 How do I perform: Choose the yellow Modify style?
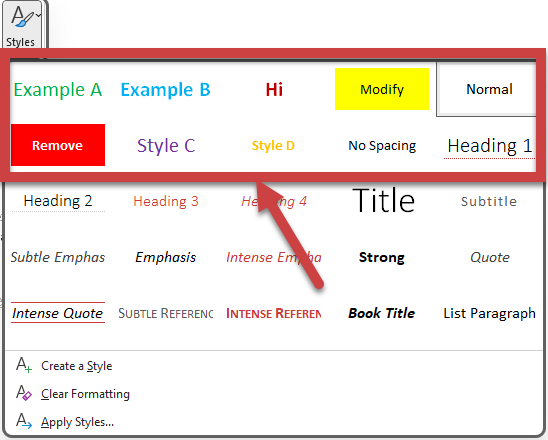tap(382, 89)
